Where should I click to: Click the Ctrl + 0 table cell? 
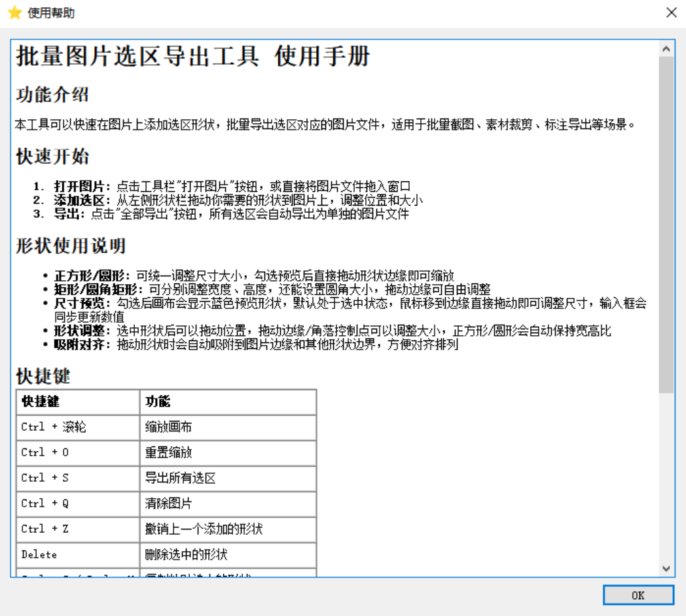click(x=78, y=452)
